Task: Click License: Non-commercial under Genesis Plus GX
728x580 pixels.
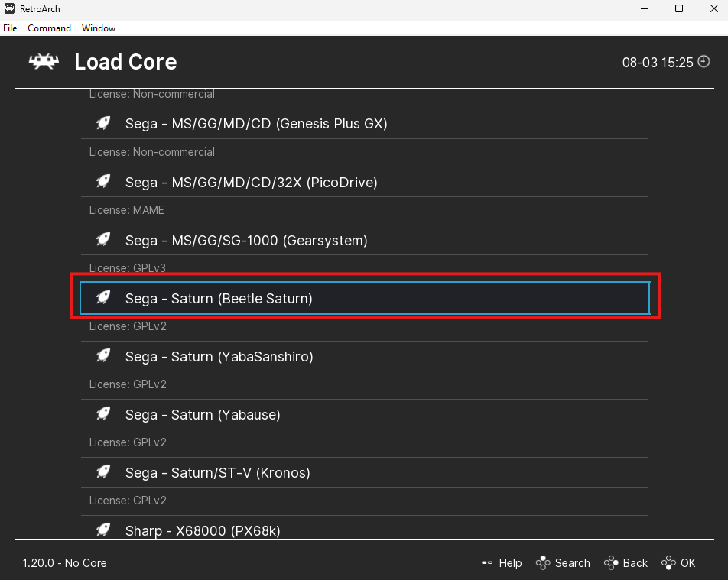Action: click(152, 152)
